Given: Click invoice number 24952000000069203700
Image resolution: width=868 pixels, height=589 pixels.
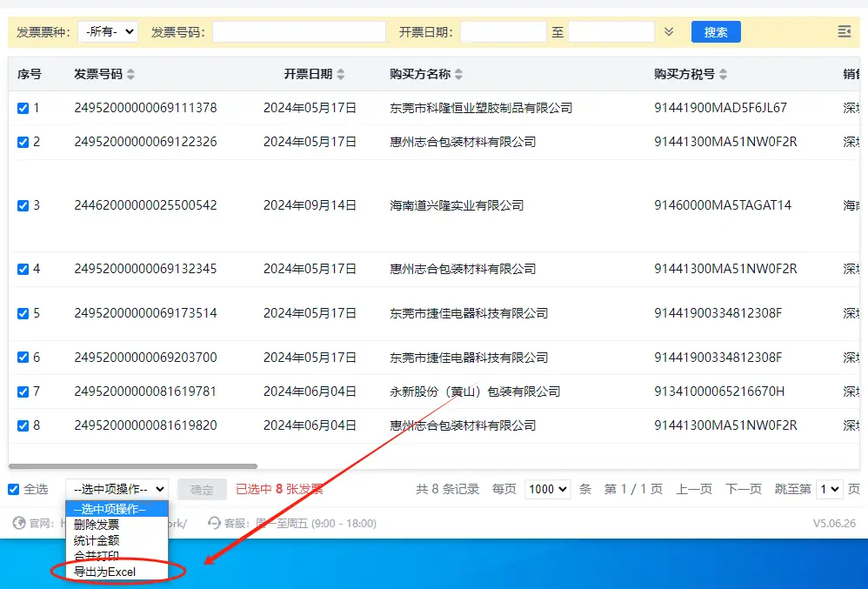Looking at the screenshot, I should [x=145, y=358].
